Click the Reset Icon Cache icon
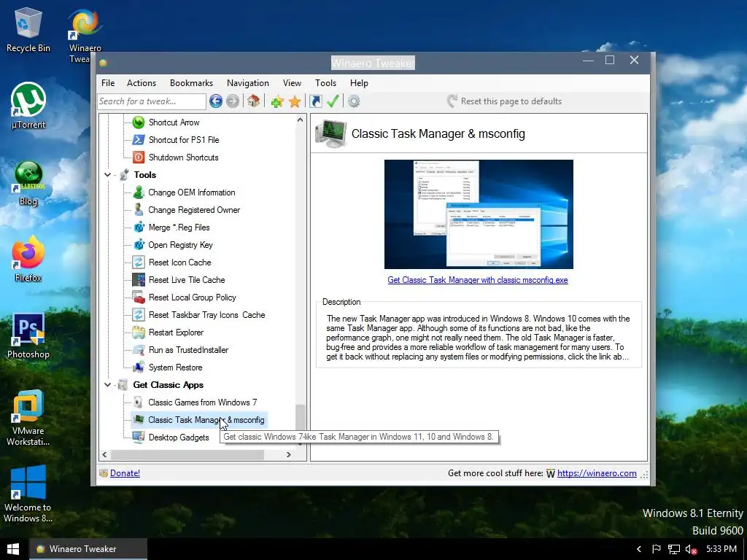 139,262
